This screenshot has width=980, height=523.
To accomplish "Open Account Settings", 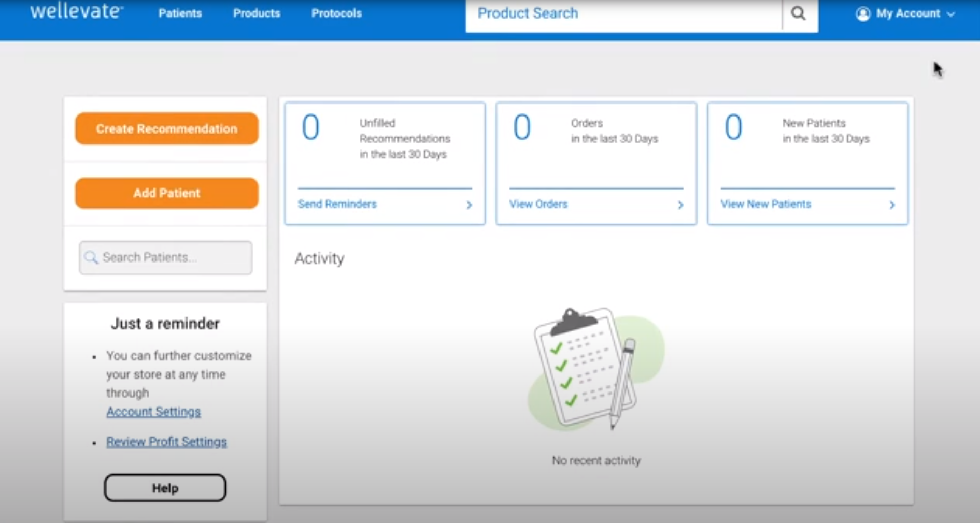I will click(153, 411).
